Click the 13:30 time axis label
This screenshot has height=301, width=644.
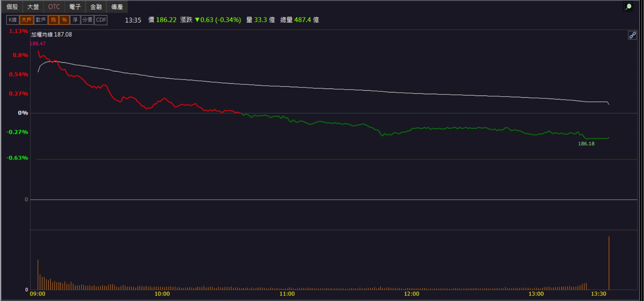pos(599,294)
